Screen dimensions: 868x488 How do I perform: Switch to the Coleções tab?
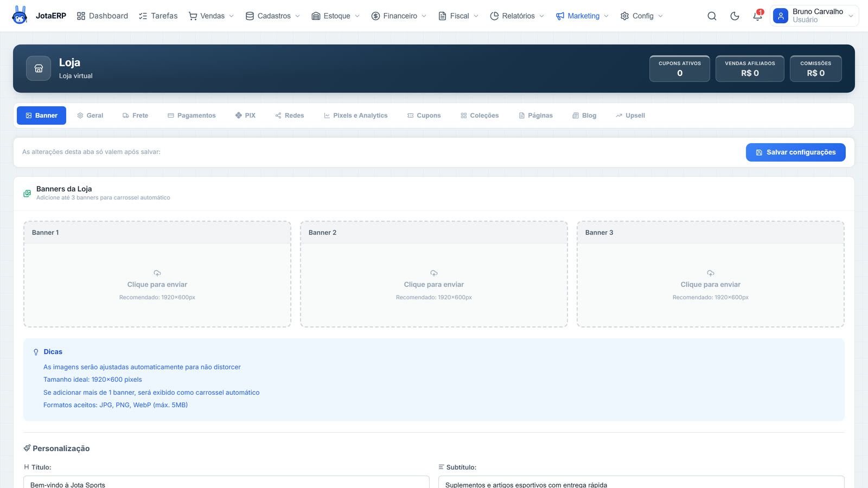[480, 115]
